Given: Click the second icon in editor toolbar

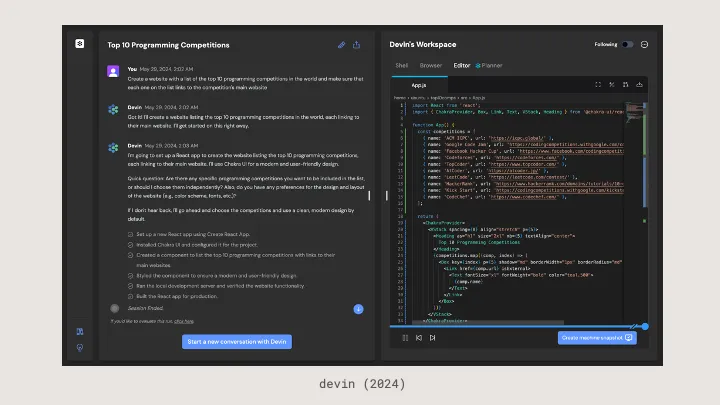Looking at the screenshot, I should pyautogui.click(x=612, y=84).
